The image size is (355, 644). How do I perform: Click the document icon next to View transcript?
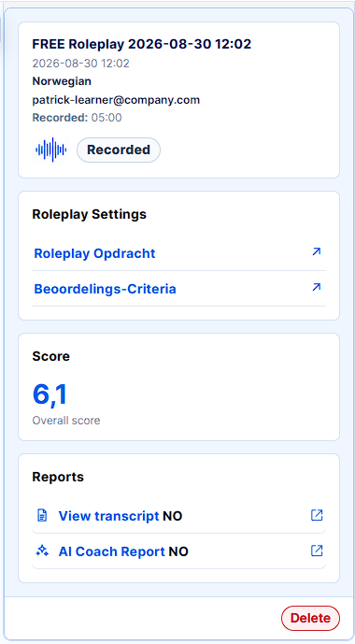click(42, 515)
